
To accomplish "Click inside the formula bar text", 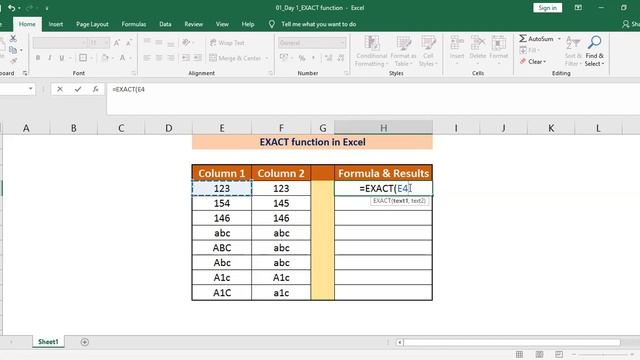I will 129,89.
